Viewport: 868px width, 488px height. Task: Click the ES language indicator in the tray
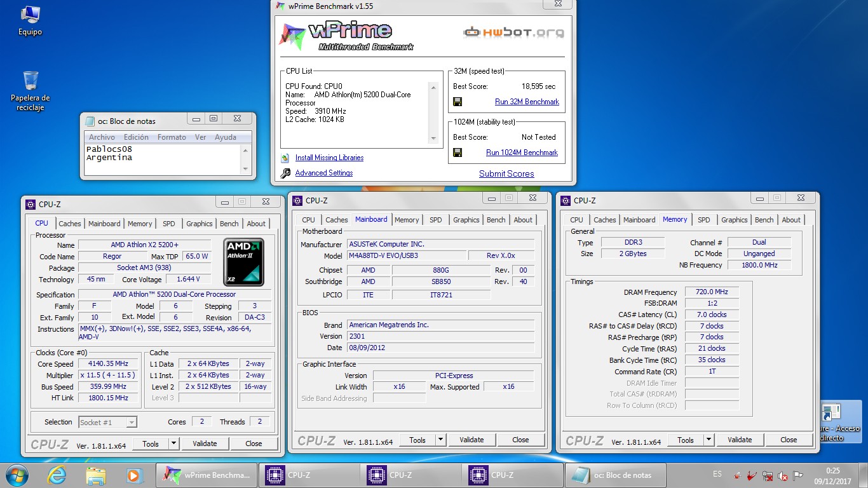pyautogui.click(x=717, y=474)
